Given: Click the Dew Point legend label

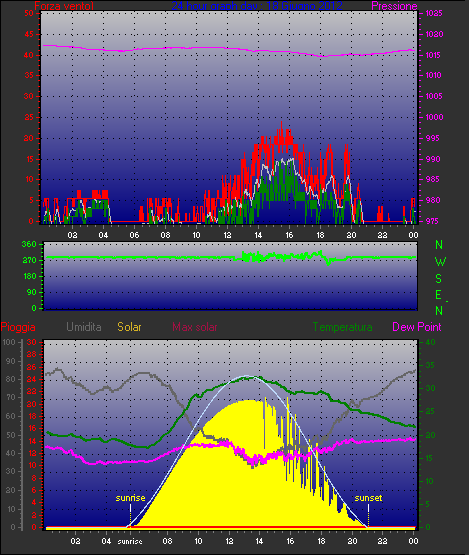Looking at the screenshot, I should 417,327.
